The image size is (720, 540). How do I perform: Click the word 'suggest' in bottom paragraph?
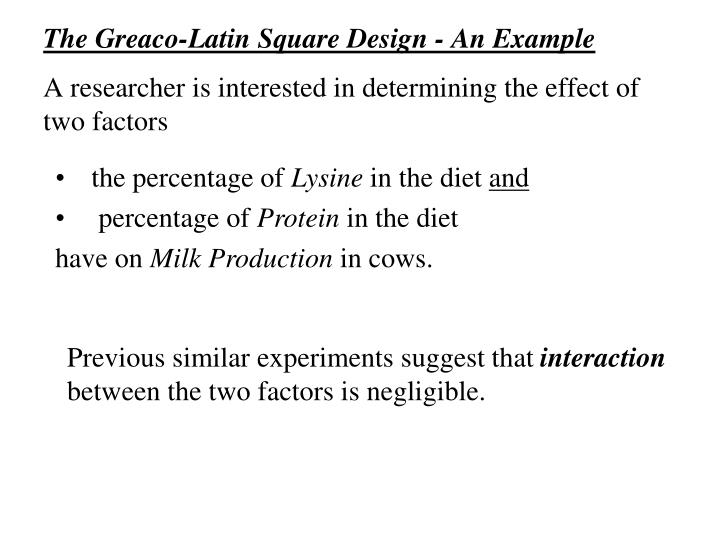pos(443,360)
